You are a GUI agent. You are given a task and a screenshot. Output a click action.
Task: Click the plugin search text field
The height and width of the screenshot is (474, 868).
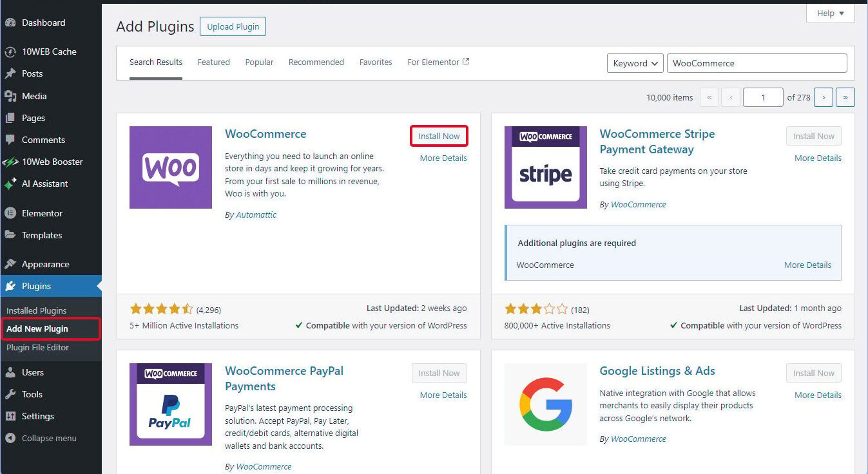757,63
